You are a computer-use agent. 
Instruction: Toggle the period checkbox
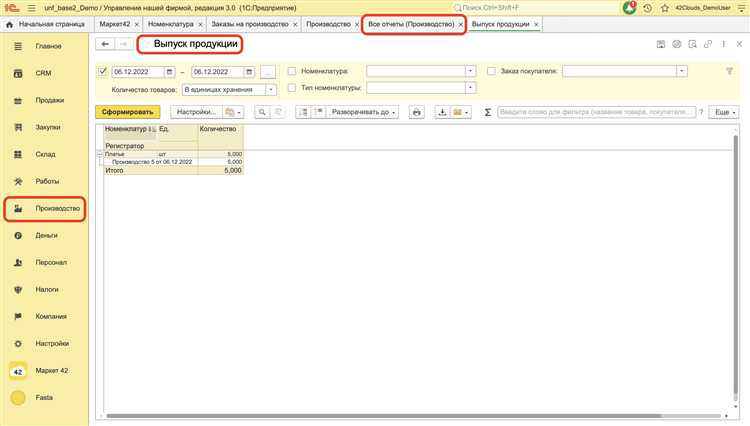(102, 71)
